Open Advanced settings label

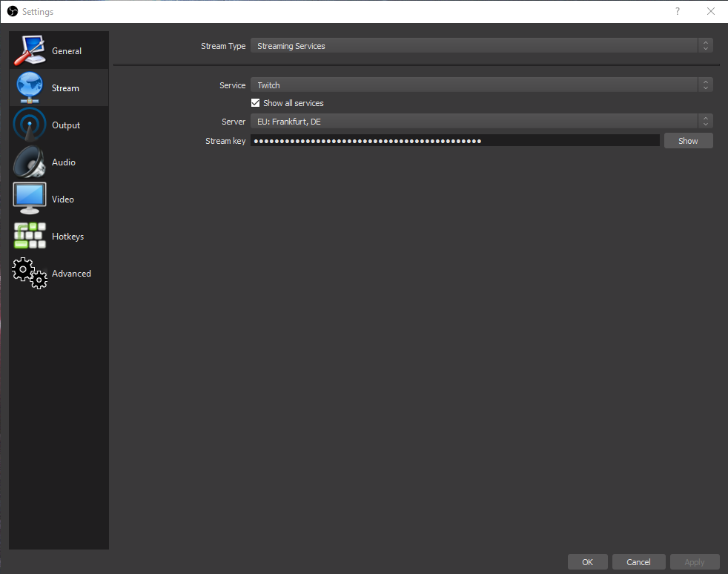coord(71,274)
